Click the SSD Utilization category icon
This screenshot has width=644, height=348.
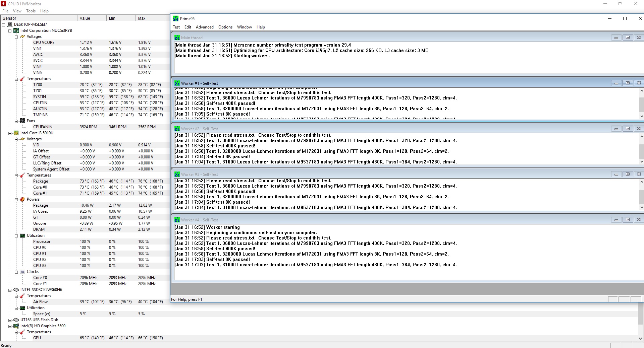point(22,308)
